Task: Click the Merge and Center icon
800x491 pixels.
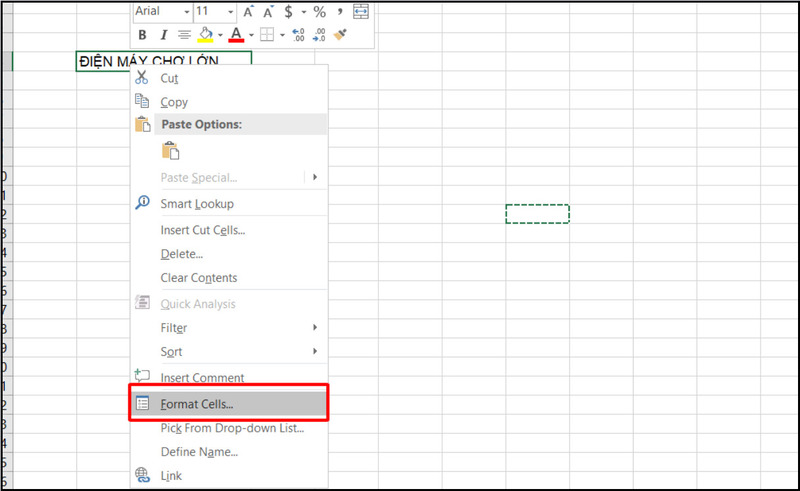Action: point(360,12)
